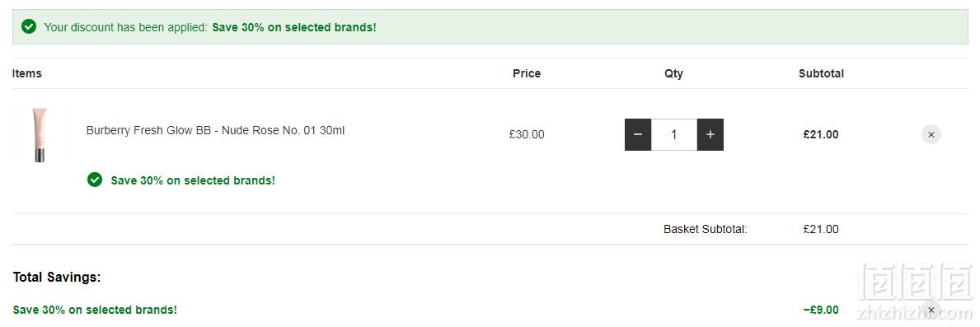Click the −£9.00 savings amount
Image resolution: width=980 pixels, height=327 pixels.
pos(821,310)
